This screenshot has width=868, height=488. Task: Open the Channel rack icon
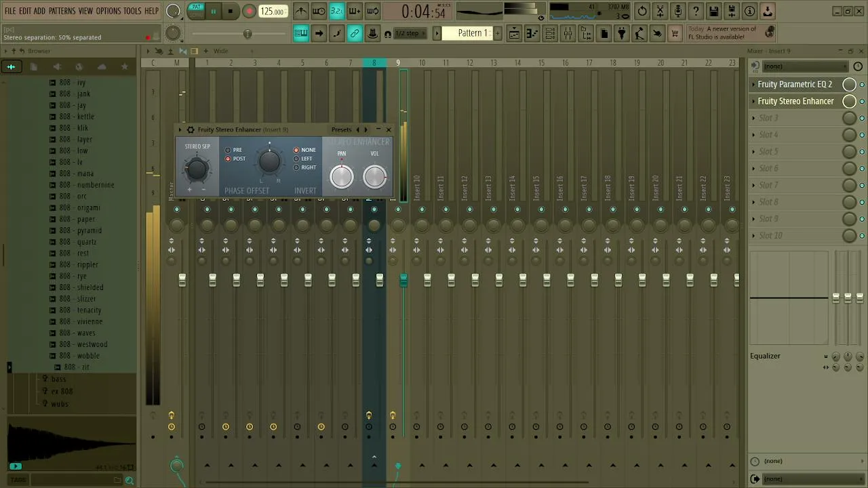click(x=550, y=34)
